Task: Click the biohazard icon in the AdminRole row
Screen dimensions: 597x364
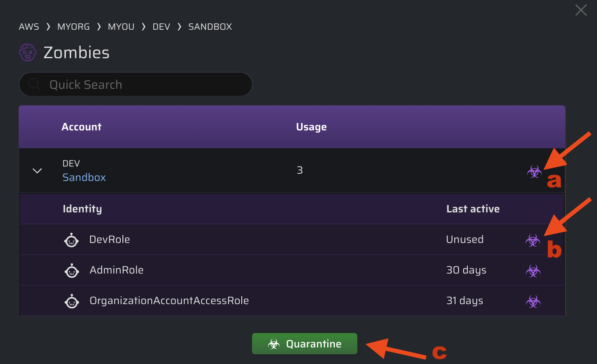Action: pyautogui.click(x=533, y=271)
